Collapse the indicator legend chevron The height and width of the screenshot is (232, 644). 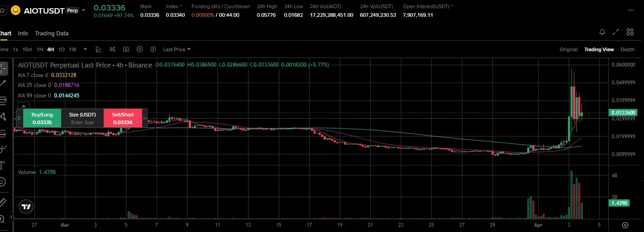(x=23, y=106)
